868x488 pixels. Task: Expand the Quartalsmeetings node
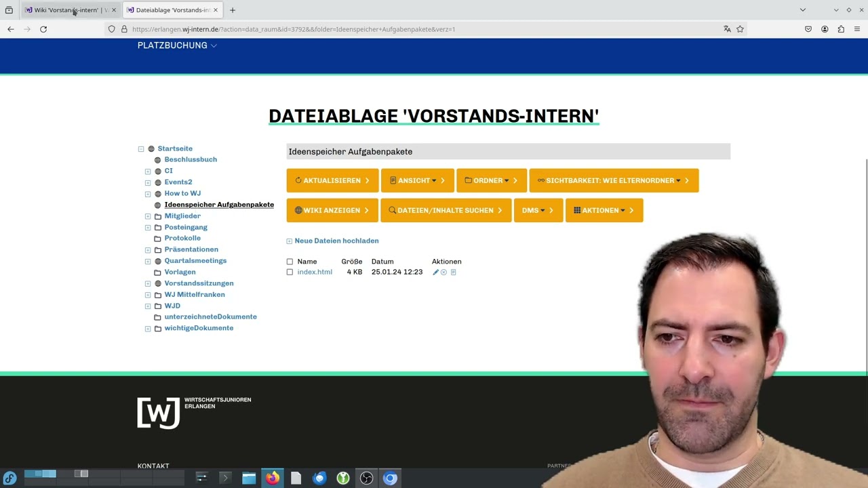148,261
